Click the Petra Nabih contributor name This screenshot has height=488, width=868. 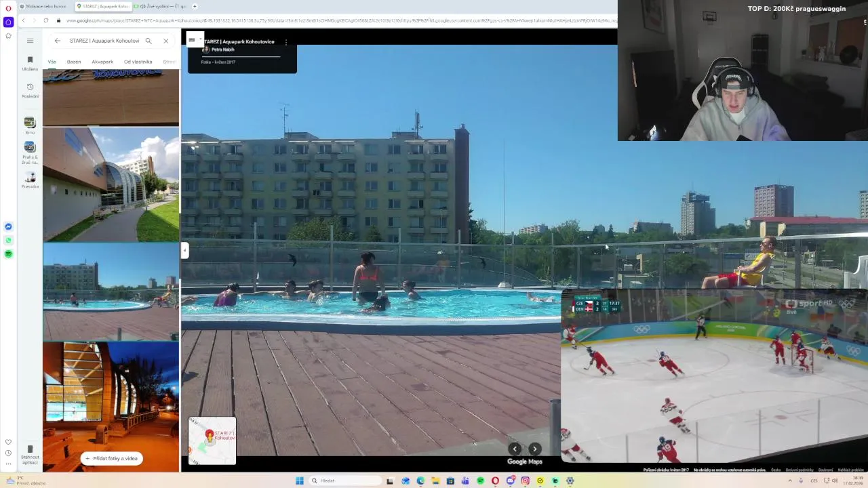pos(223,49)
